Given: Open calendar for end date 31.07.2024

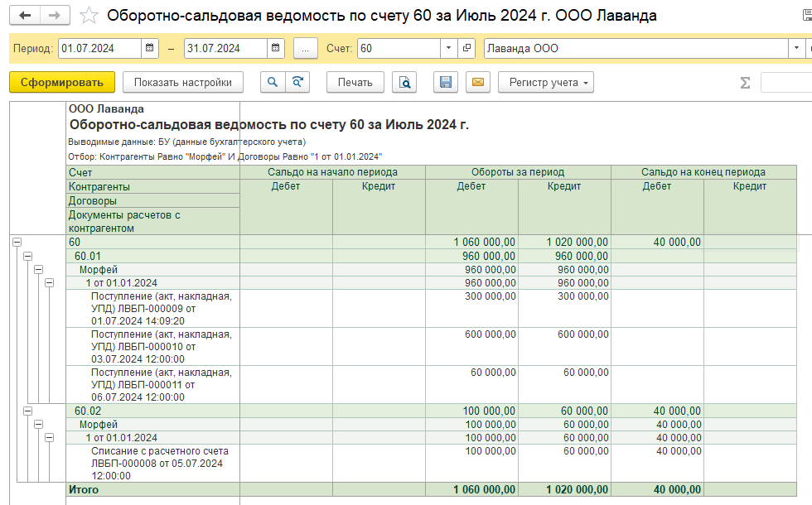Looking at the screenshot, I should 275,48.
